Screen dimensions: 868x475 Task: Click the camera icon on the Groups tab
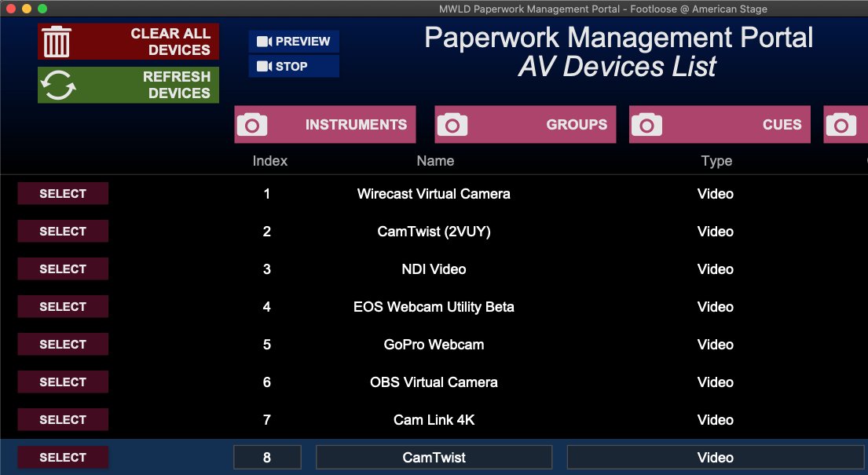452,125
